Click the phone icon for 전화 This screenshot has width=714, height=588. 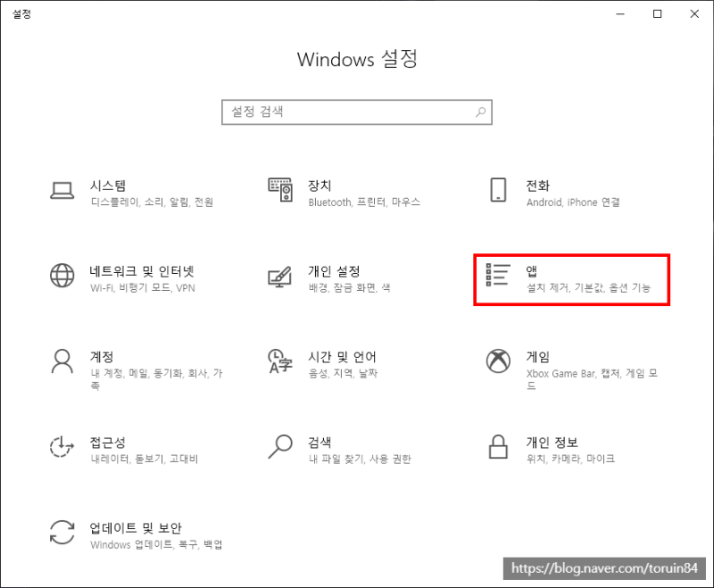(498, 190)
